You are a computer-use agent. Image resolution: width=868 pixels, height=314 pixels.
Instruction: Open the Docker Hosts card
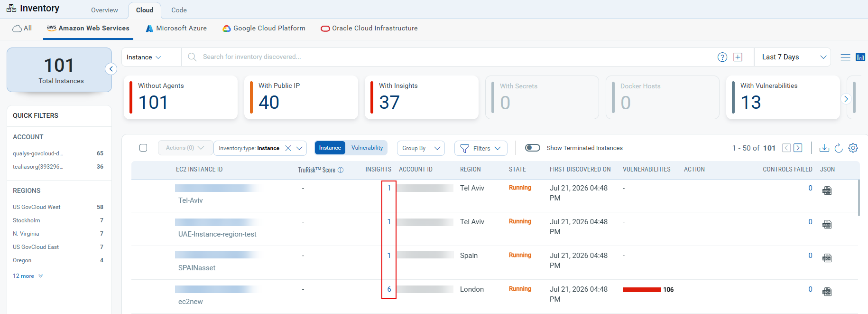[x=663, y=97]
